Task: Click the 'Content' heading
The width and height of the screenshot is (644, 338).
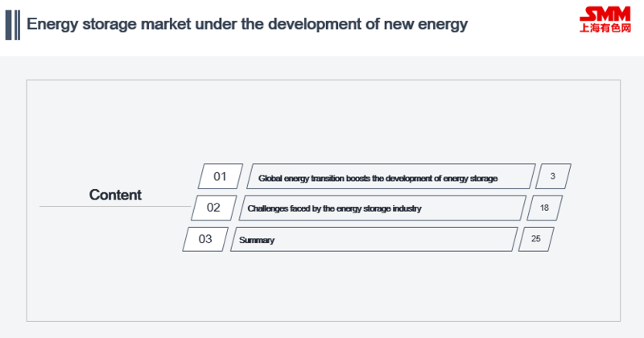Action: (115, 195)
